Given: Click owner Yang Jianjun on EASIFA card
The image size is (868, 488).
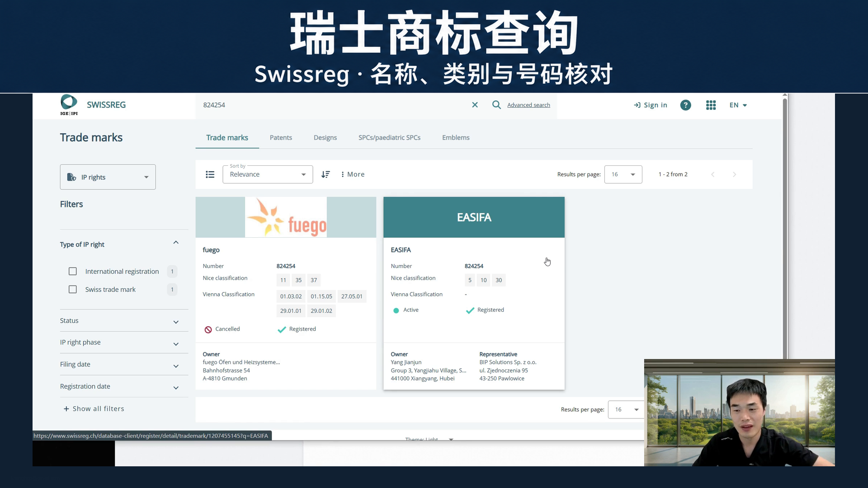Looking at the screenshot, I should click(406, 362).
